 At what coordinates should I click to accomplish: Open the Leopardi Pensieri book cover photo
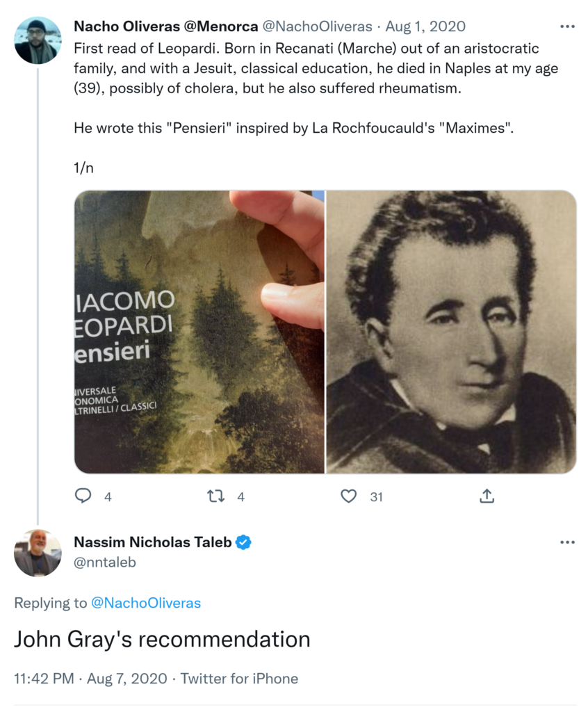(199, 332)
